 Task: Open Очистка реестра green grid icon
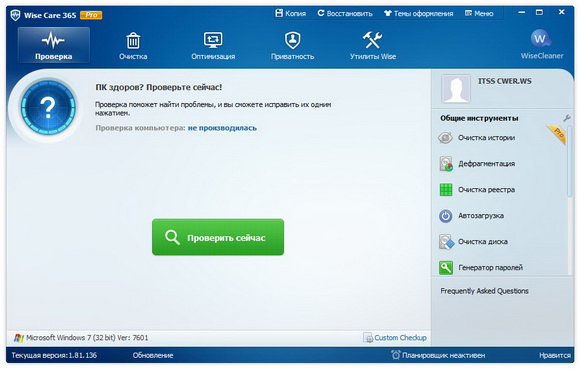click(x=446, y=190)
